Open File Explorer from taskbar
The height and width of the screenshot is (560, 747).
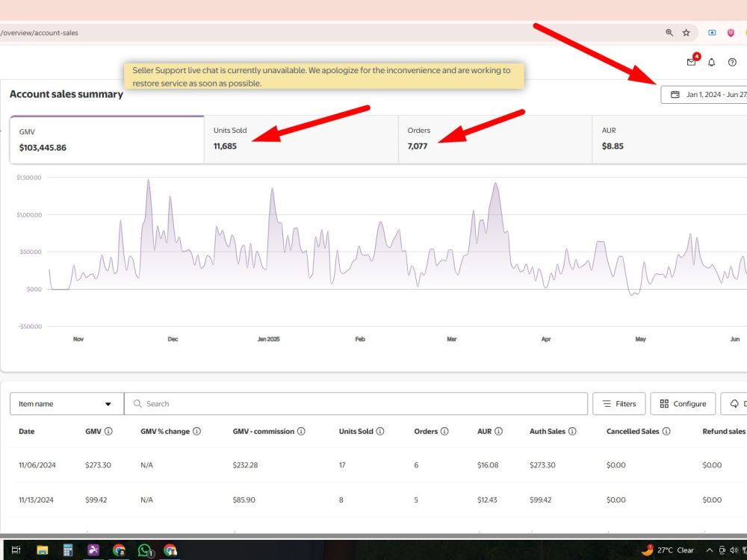43,550
